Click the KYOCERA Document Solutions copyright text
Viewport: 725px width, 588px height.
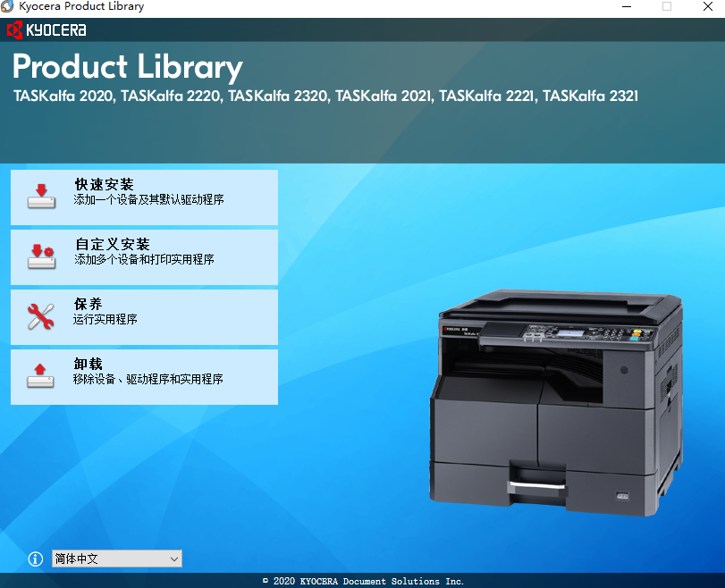tap(362, 580)
